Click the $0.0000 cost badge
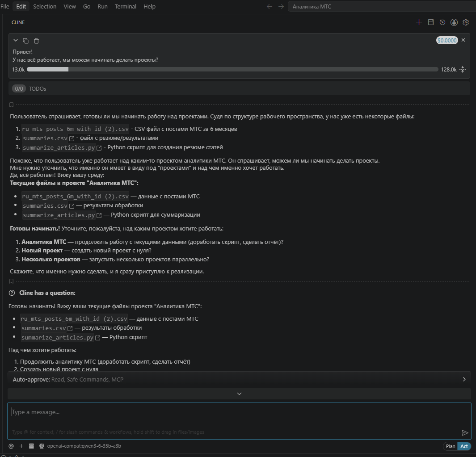 coord(447,40)
